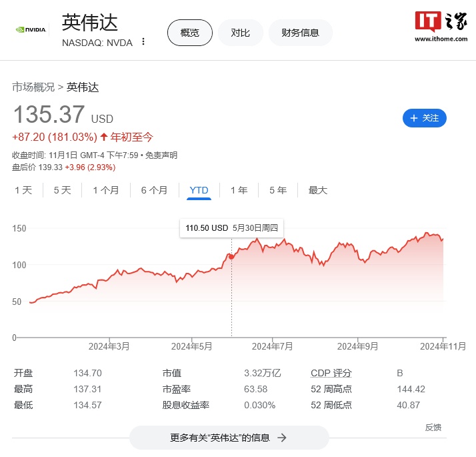Click the 2024年11月 axis label
The image size is (476, 457).
[x=443, y=346]
